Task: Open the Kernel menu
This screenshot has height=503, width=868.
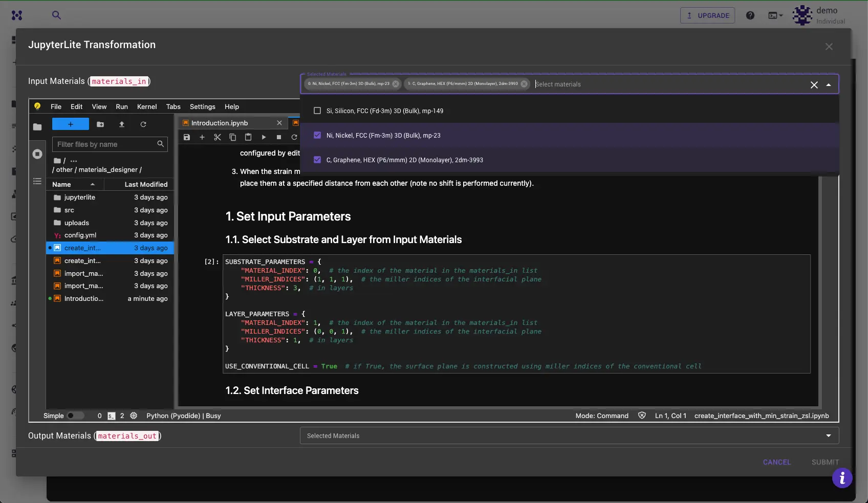Action: click(x=147, y=106)
